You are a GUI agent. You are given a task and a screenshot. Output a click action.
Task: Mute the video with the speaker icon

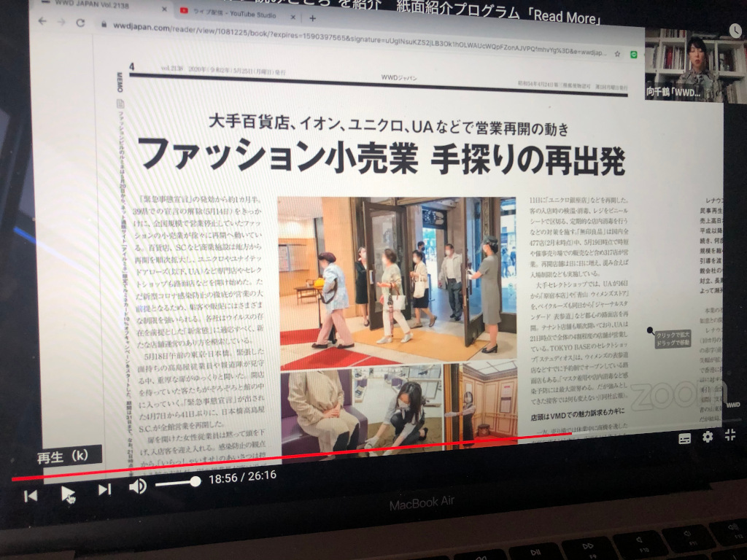click(138, 486)
